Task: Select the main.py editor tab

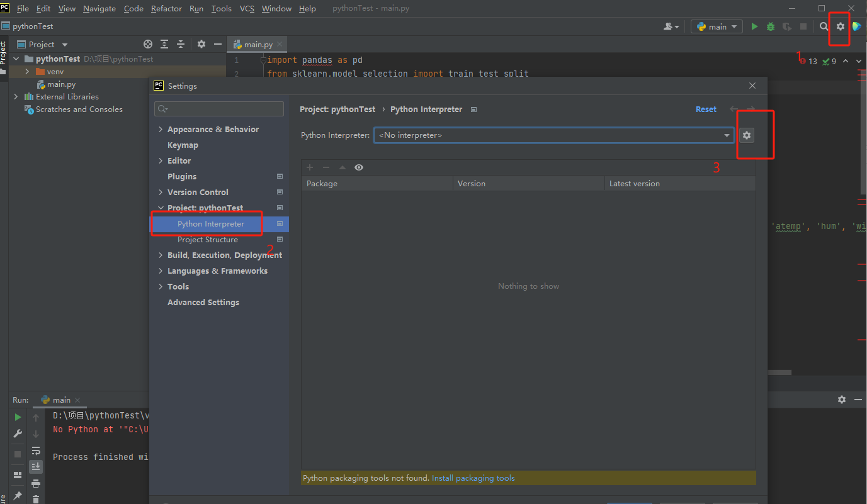Action: (x=258, y=45)
